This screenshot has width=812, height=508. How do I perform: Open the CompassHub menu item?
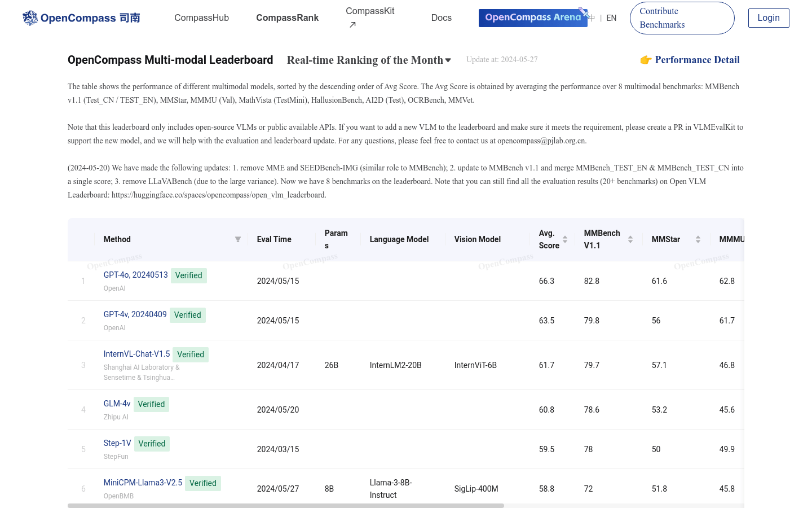(201, 18)
